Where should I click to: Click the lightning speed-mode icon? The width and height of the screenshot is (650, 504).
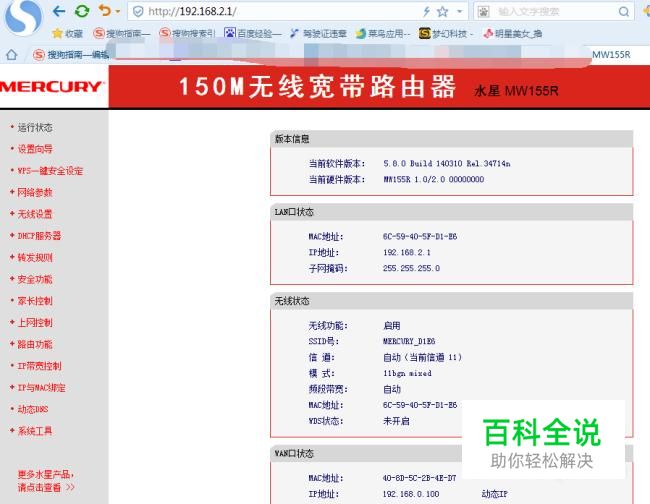coord(426,11)
